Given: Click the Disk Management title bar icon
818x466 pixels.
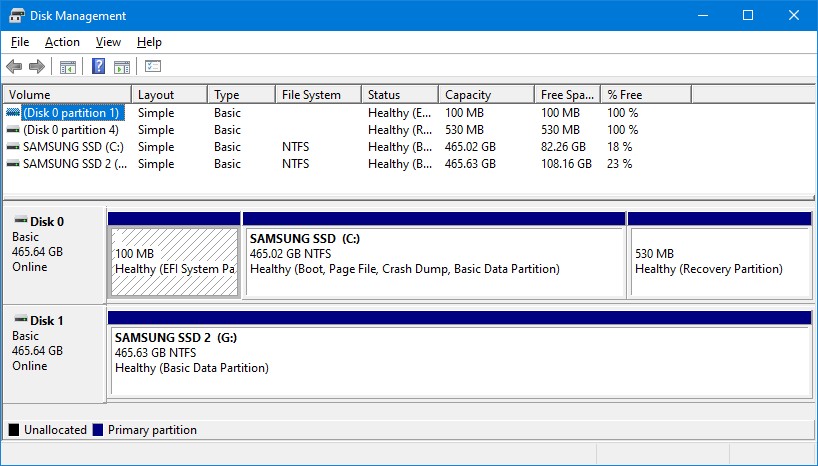Looking at the screenshot, I should (x=17, y=16).
